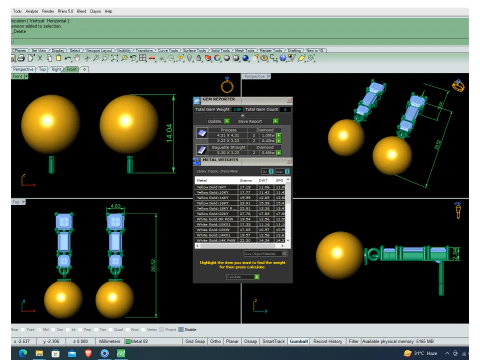Open Microsoft Edge from the taskbar
480x360 pixels.
point(23,353)
